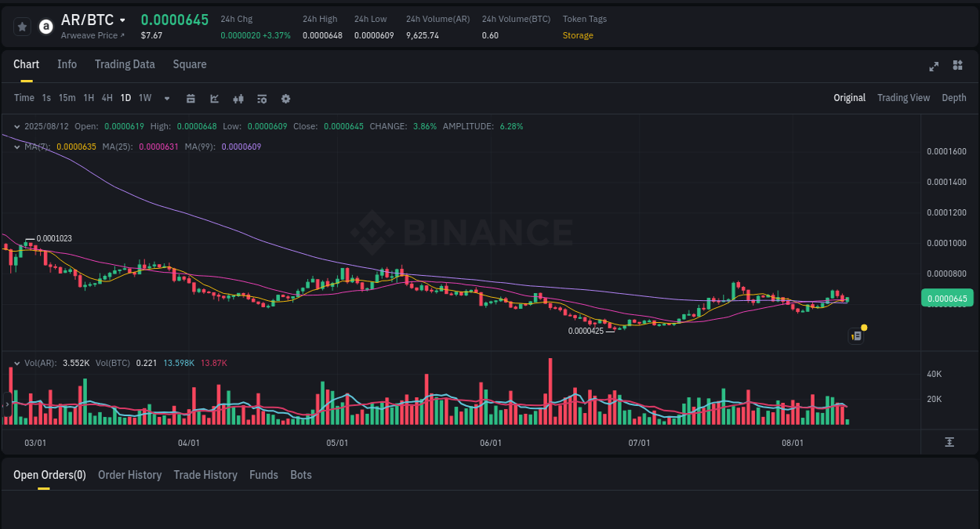Click the Storage token tag link
The width and height of the screenshot is (980, 529).
576,35
